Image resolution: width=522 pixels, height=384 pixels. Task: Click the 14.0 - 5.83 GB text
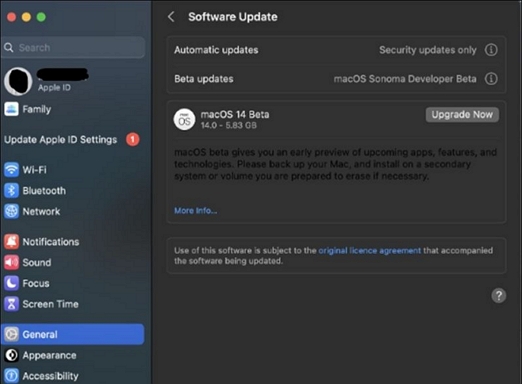[229, 126]
